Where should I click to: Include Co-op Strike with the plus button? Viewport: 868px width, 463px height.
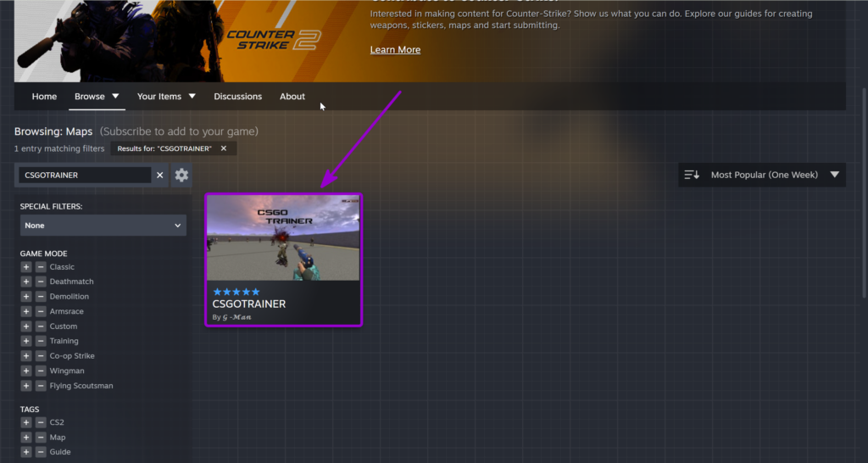click(x=26, y=355)
